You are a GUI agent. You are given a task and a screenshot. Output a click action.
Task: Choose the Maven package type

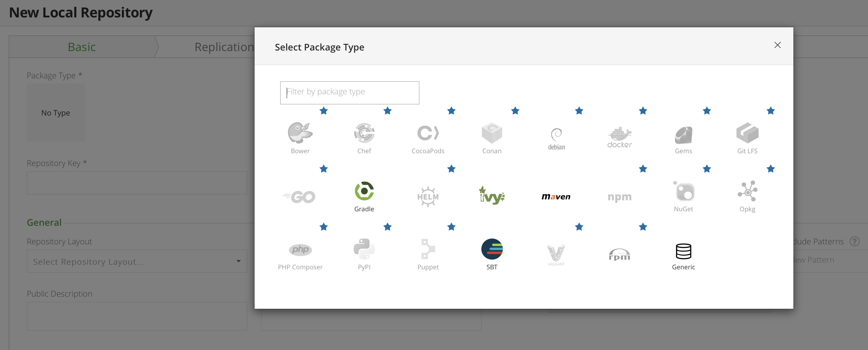[556, 196]
